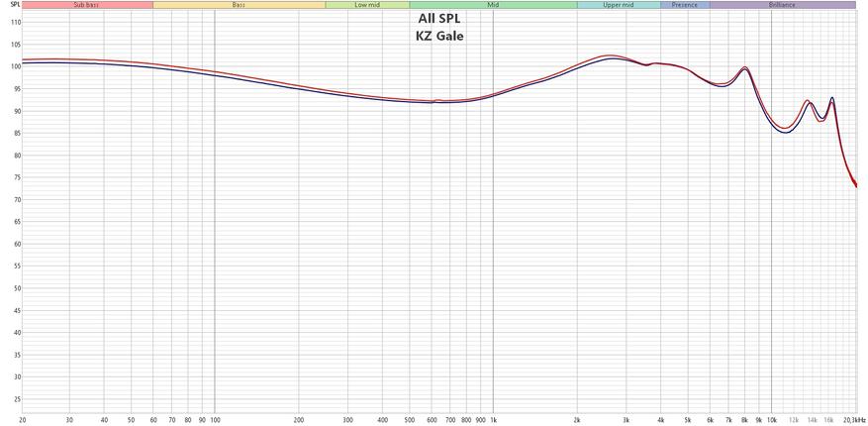
Task: Click the yellow Bass frequency band label
Action: coord(240,4)
